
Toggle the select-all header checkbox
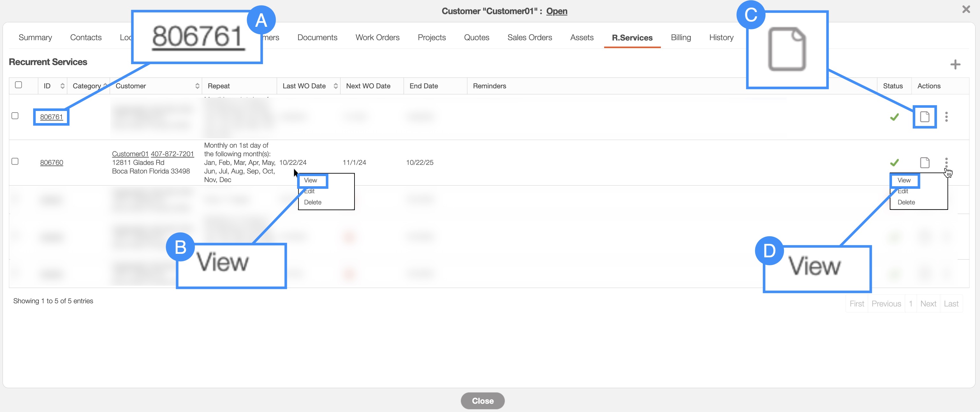tap(18, 85)
